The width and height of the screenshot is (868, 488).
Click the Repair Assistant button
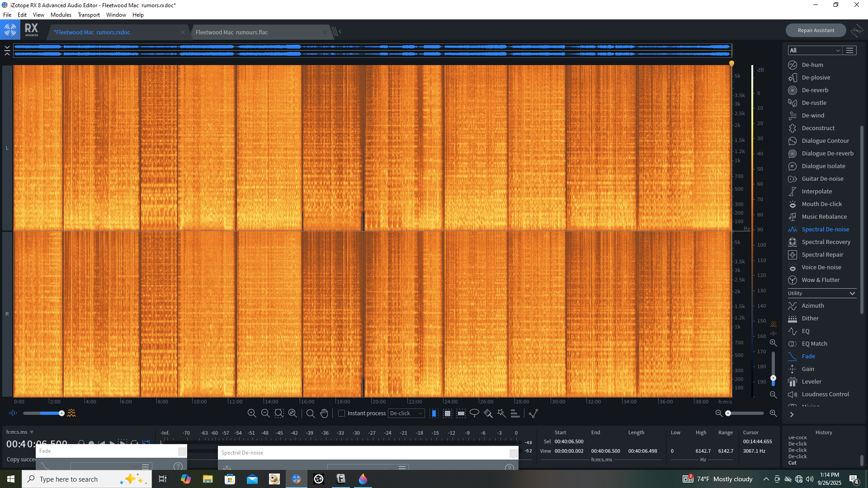pos(816,30)
